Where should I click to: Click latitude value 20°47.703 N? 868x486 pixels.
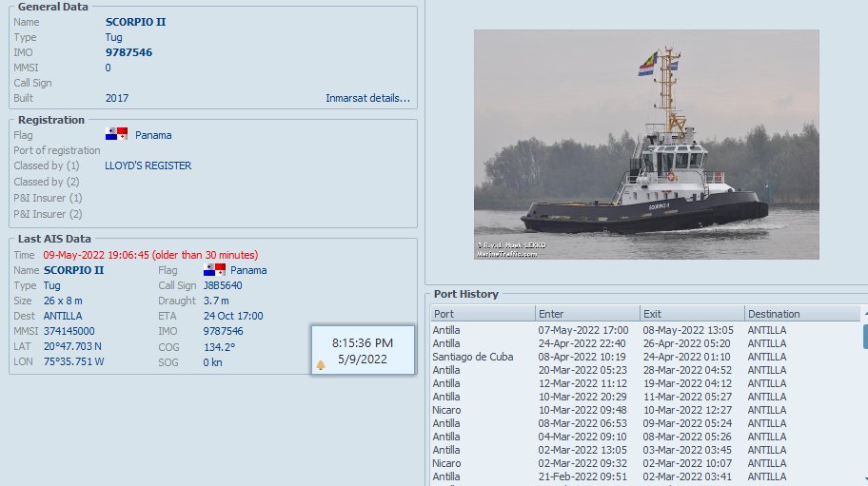pos(72,346)
